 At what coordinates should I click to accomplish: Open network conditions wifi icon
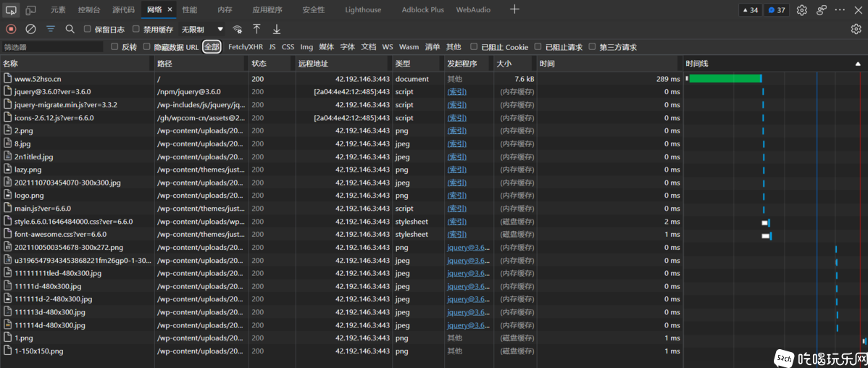click(238, 29)
